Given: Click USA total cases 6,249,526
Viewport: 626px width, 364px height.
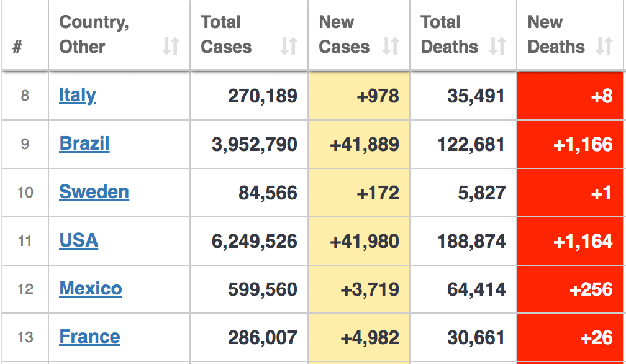Looking at the screenshot, I should 255,241.
